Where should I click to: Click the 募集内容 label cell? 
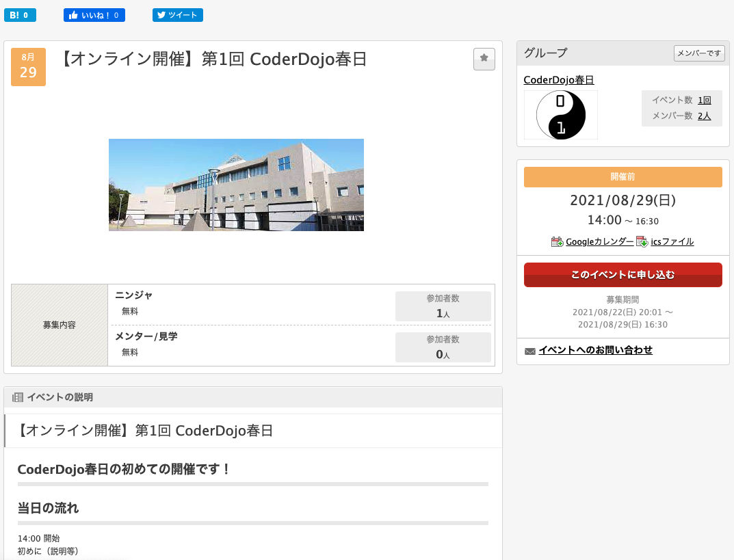tap(60, 325)
